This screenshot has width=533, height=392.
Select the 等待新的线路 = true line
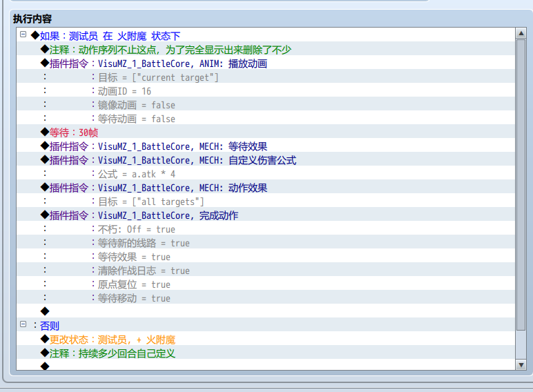tap(266, 243)
